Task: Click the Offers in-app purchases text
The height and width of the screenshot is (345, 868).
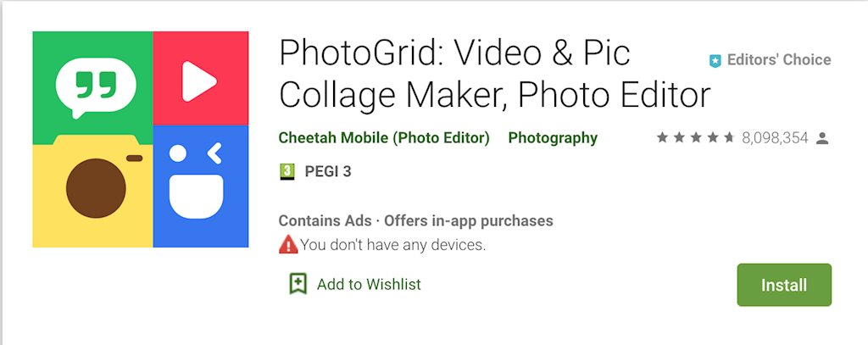Action: [469, 221]
